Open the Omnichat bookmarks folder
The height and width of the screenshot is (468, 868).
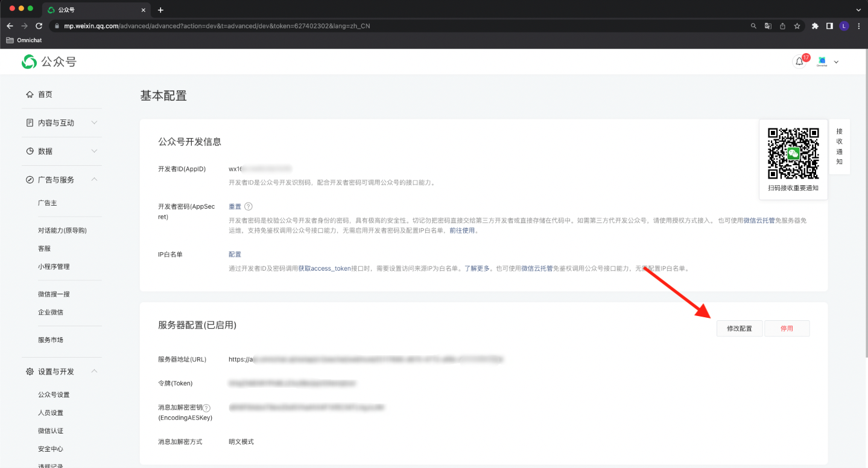tap(25, 40)
